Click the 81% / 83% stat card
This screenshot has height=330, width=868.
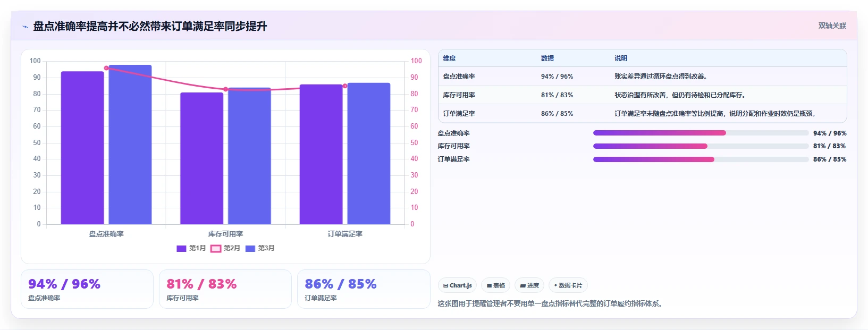pos(225,289)
